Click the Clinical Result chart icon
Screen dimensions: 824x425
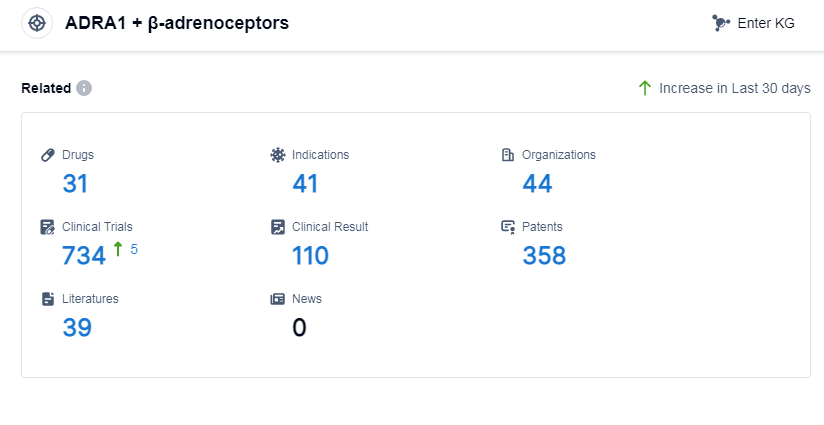click(278, 227)
